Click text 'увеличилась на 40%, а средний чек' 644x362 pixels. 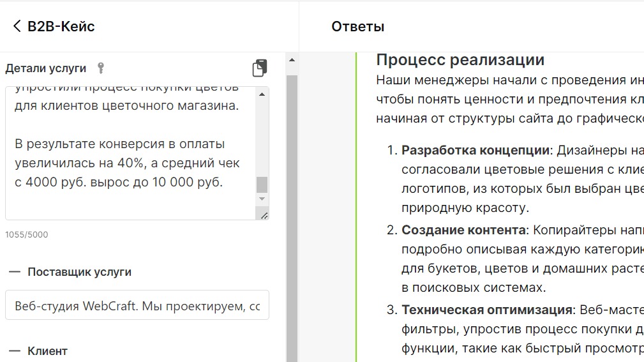(x=127, y=163)
